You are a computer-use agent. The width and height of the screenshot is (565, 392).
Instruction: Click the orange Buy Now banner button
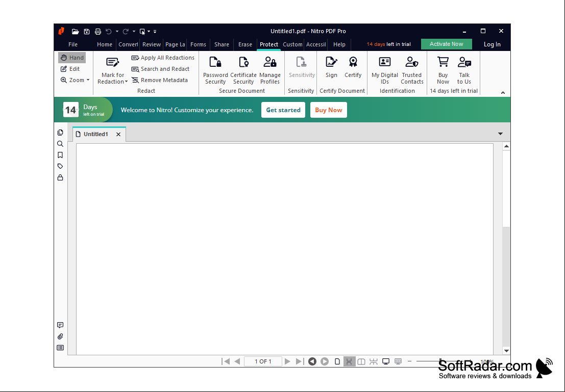pyautogui.click(x=328, y=110)
